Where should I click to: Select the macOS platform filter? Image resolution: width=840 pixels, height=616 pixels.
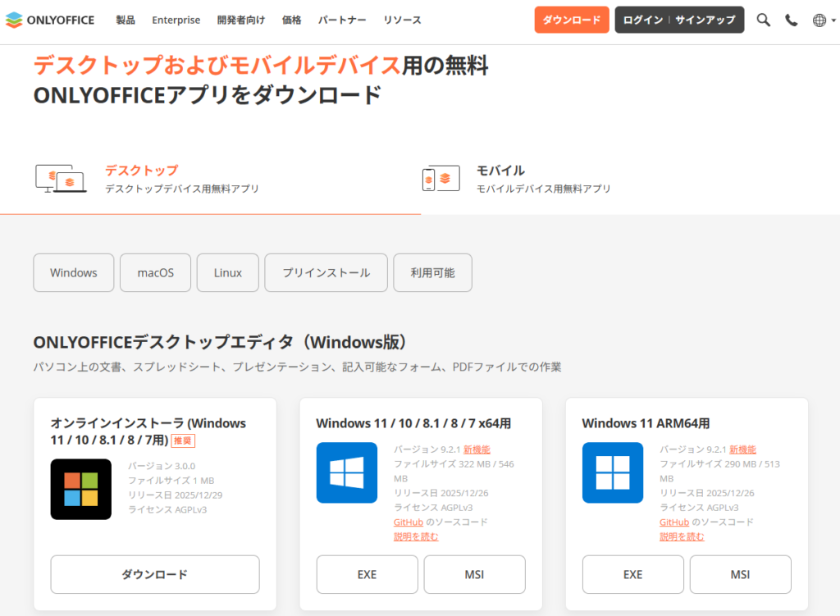pos(156,272)
